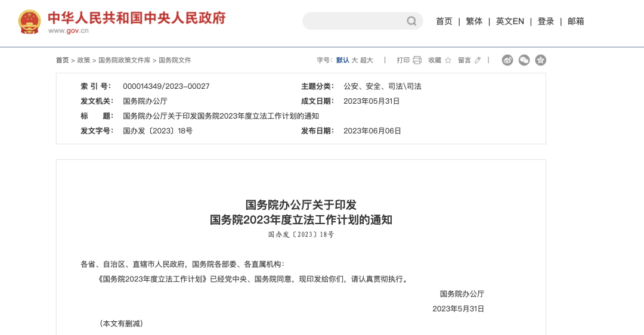The height and width of the screenshot is (335, 644).
Task: Click the 主题分类 field label
Action: pyautogui.click(x=317, y=86)
